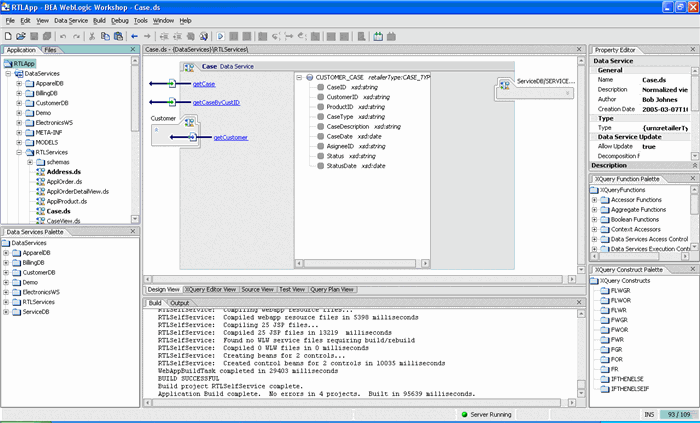The width and height of the screenshot is (700, 423).
Task: Collapse the Customer relationship box
Action: click(x=156, y=130)
